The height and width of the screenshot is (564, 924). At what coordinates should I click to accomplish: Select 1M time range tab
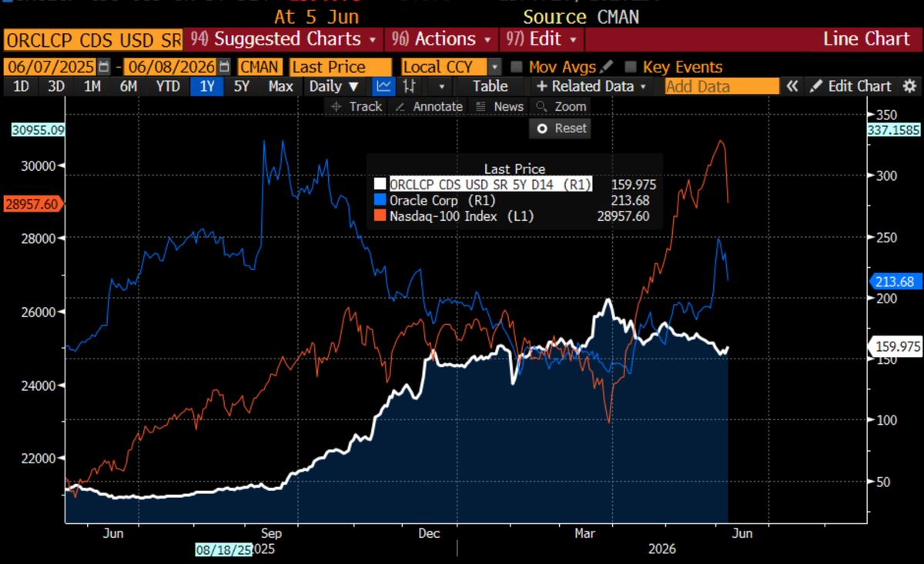point(92,86)
